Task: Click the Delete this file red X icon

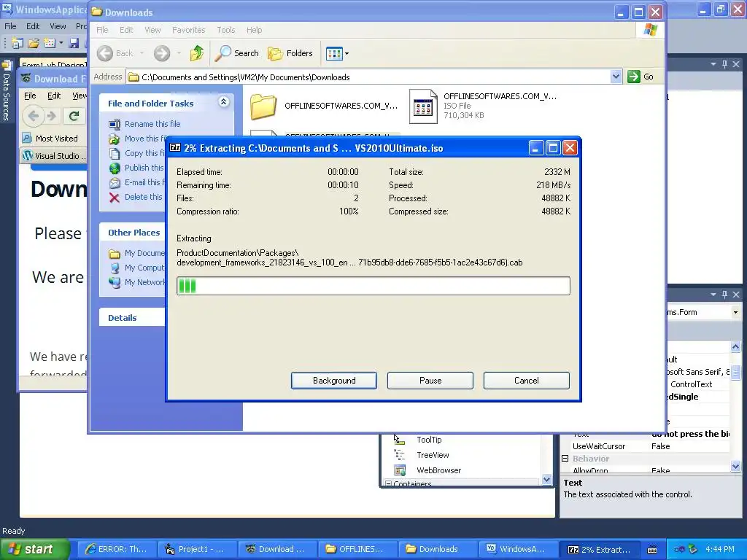Action: point(115,197)
